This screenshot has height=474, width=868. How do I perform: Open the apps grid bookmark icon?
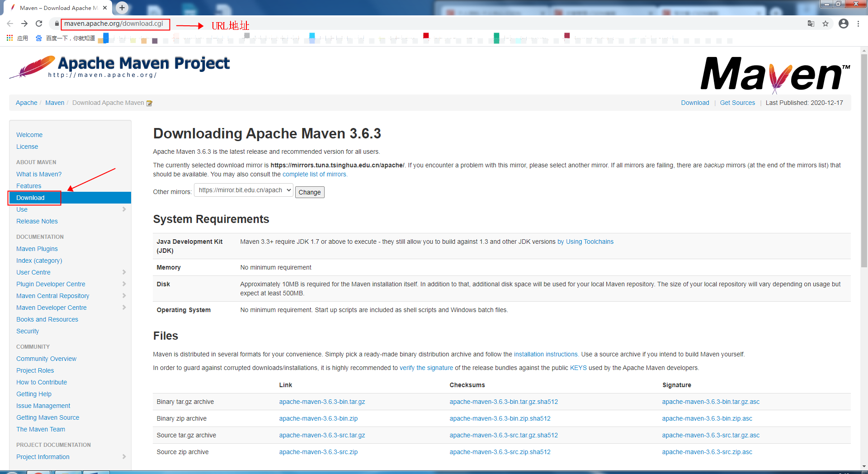tap(9, 38)
